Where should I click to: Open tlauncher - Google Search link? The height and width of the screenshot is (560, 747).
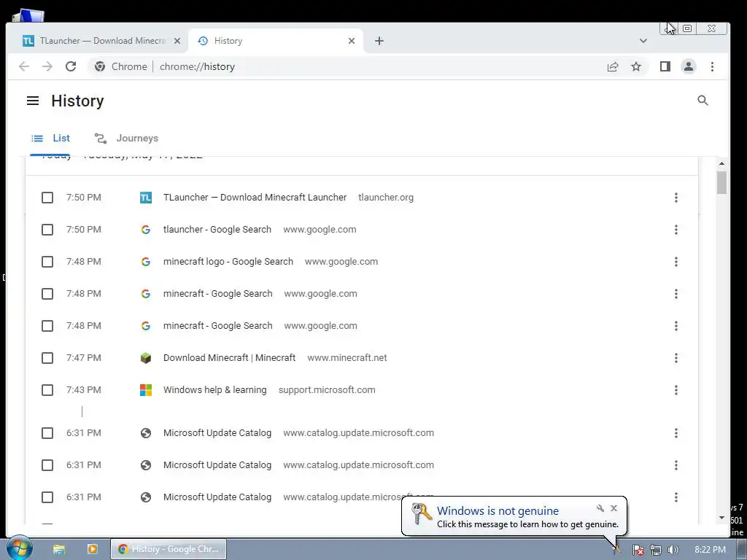[217, 230]
